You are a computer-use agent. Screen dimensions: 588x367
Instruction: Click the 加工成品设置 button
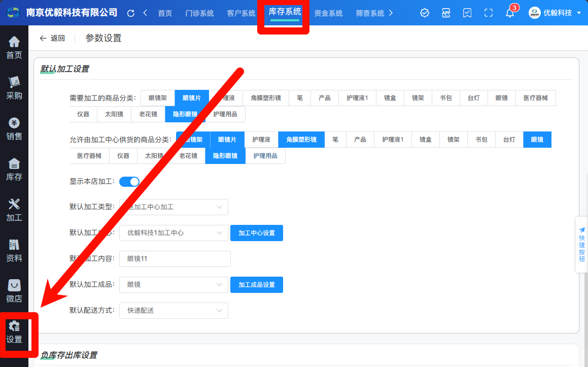[x=257, y=285]
